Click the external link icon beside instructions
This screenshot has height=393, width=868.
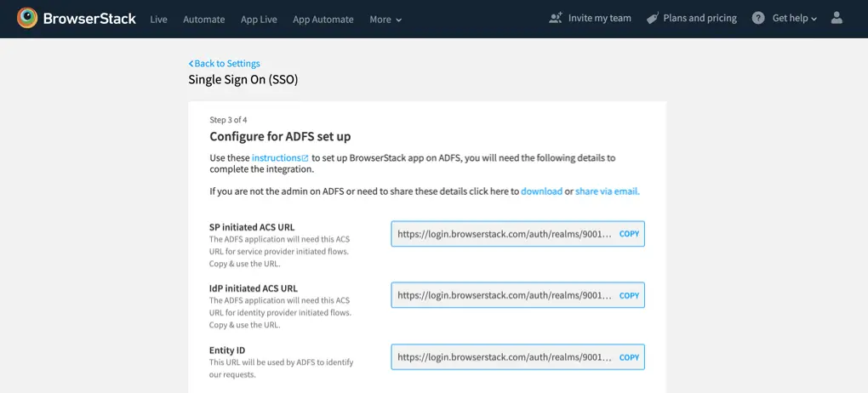pos(306,158)
